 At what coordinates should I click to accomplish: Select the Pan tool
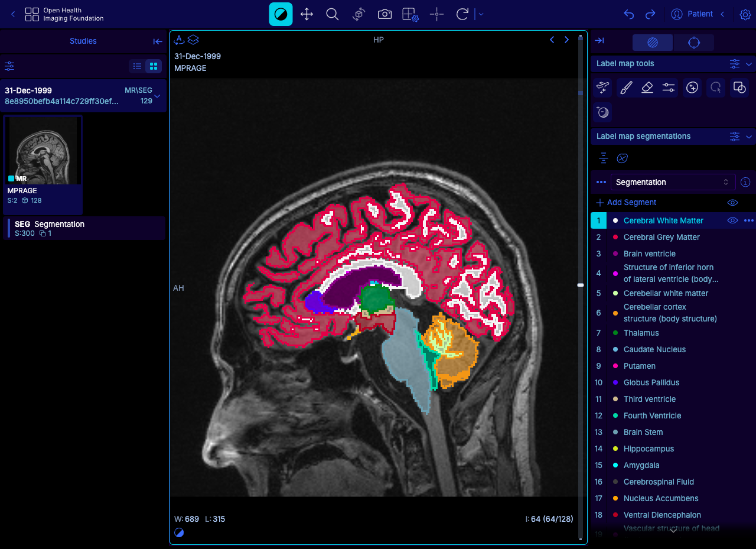tap(307, 14)
